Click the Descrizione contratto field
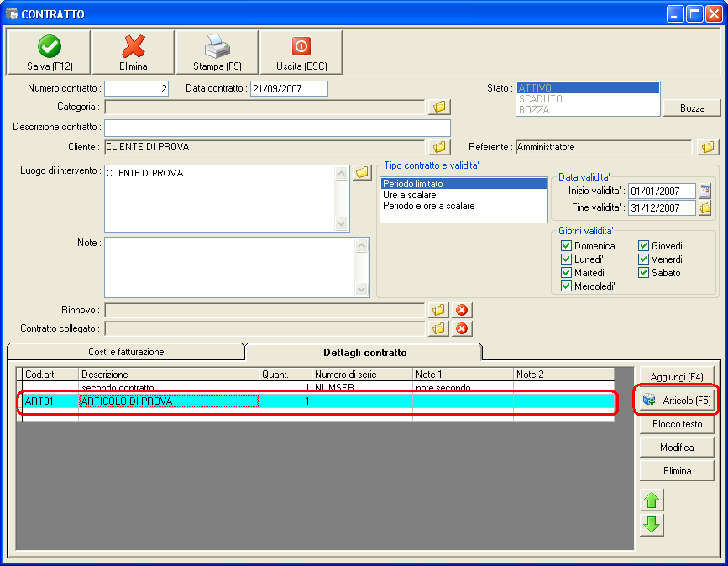 pyautogui.click(x=277, y=128)
